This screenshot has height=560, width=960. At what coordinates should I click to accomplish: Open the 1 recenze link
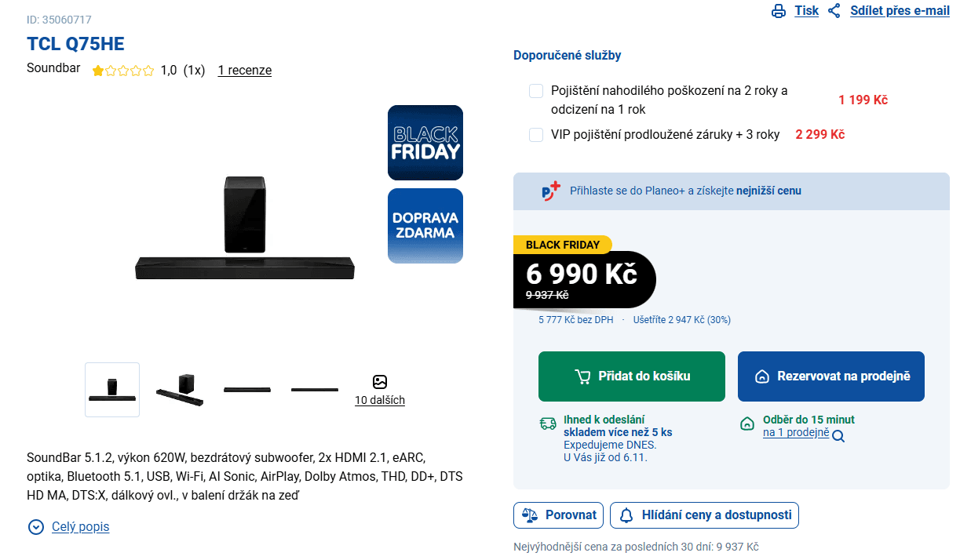[x=244, y=70]
